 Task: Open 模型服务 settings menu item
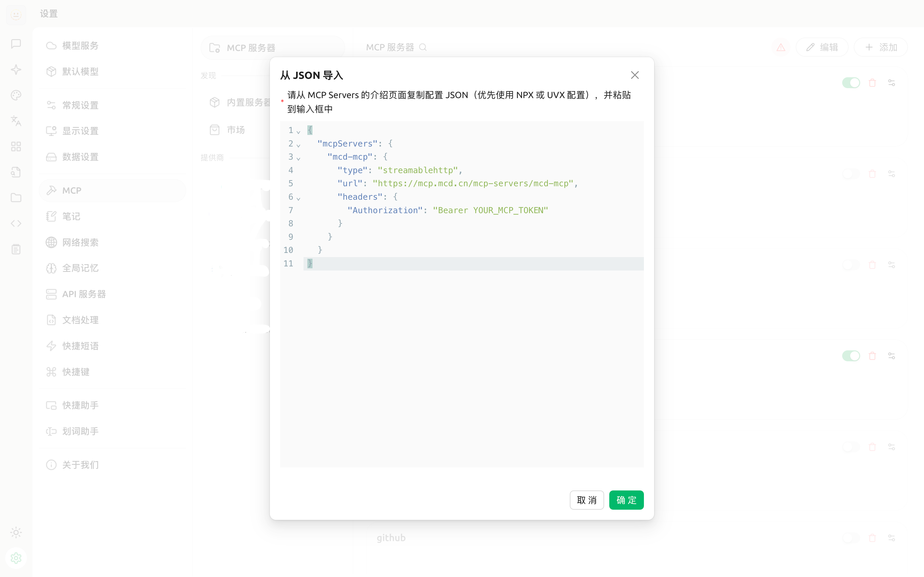(80, 46)
